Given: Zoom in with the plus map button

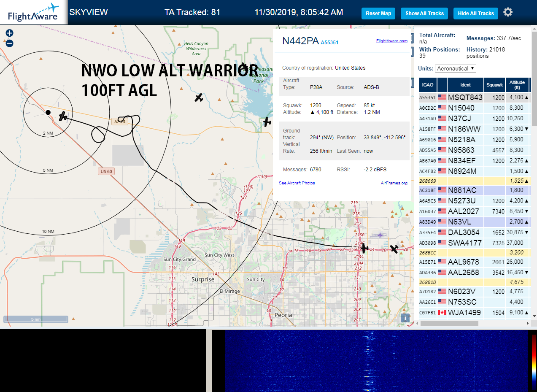Looking at the screenshot, I should (9, 33).
